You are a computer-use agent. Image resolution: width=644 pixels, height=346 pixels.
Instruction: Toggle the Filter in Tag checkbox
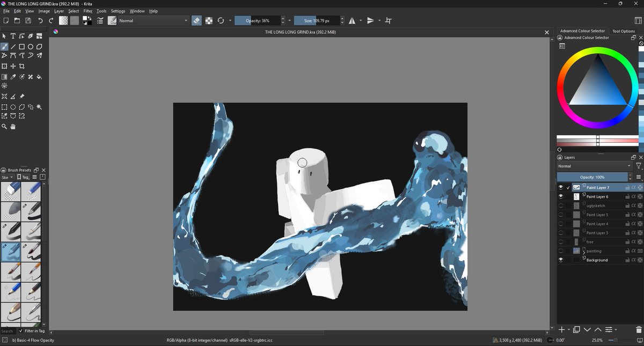pos(21,331)
